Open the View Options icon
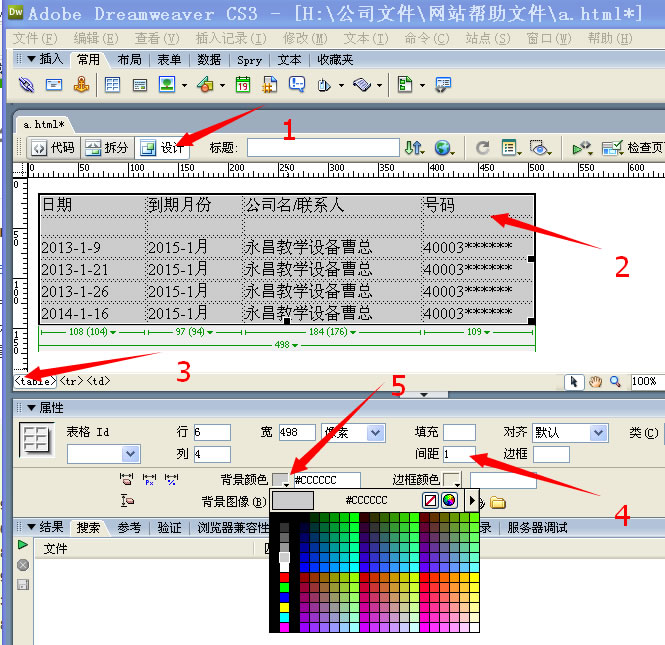This screenshot has height=645, width=665. click(511, 148)
